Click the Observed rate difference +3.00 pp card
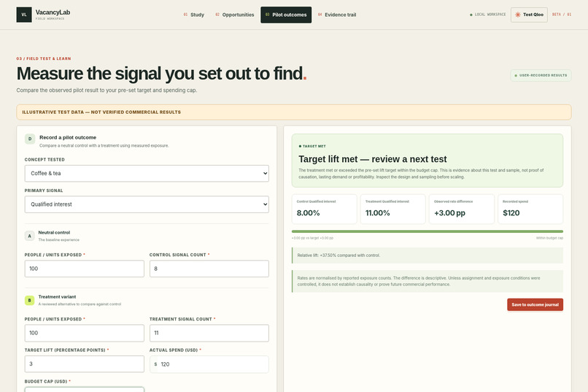This screenshot has height=392, width=588. click(462, 209)
